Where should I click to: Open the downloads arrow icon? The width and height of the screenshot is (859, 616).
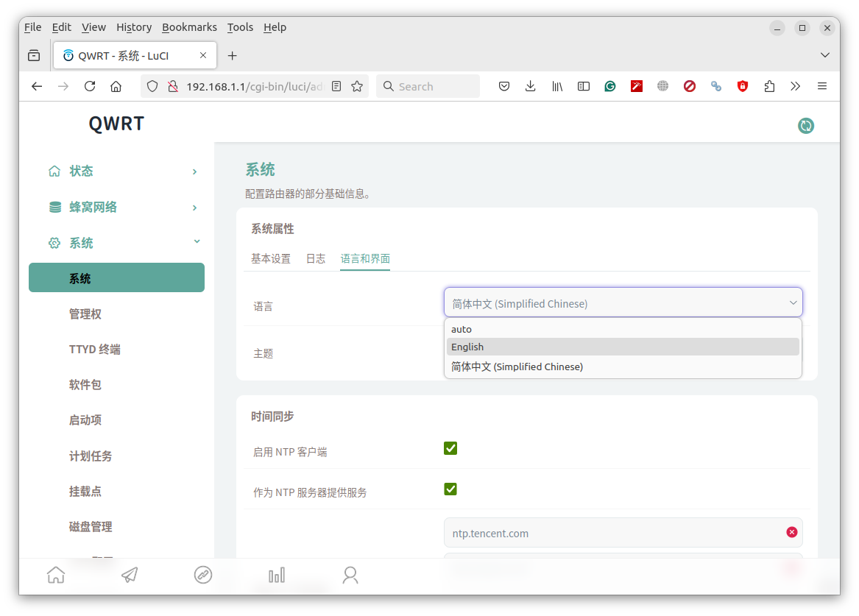530,87
